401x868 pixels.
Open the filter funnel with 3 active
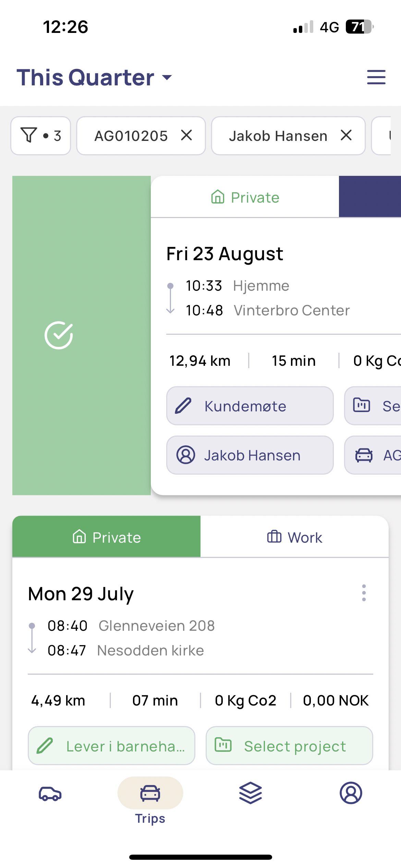[41, 136]
